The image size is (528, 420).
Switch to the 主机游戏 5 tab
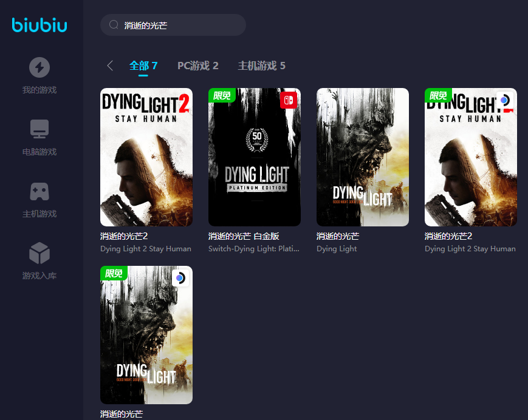(261, 66)
